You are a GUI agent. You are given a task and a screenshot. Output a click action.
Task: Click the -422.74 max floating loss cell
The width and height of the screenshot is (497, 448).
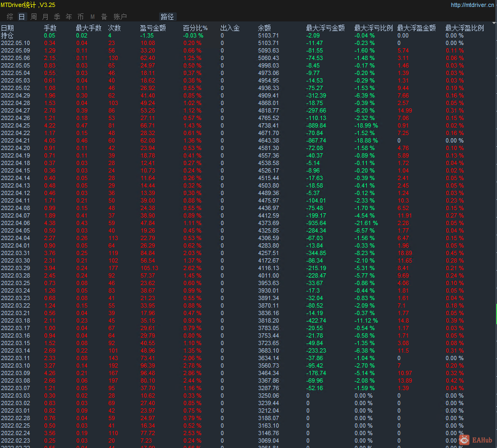click(x=316, y=320)
